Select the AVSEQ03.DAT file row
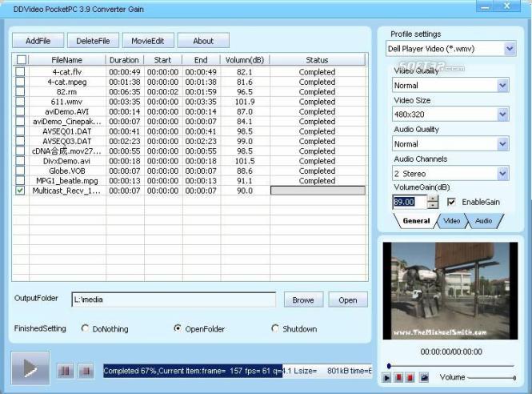 [x=190, y=141]
